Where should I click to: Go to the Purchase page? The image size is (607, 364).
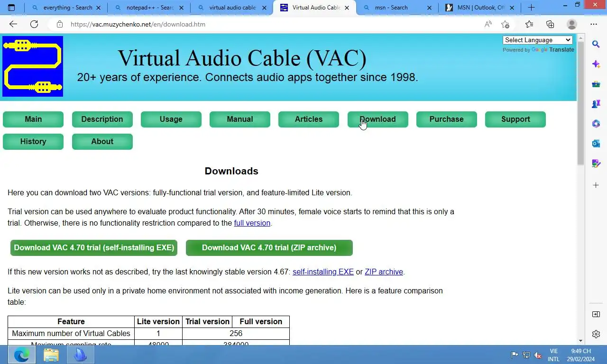(x=447, y=119)
